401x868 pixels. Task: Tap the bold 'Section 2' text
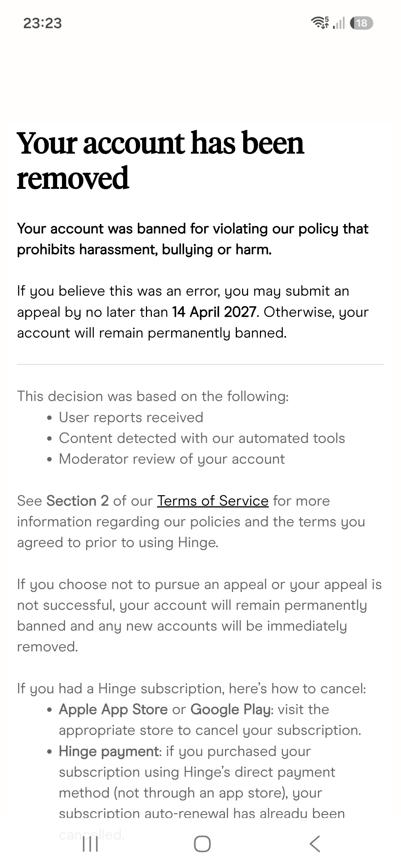(78, 501)
